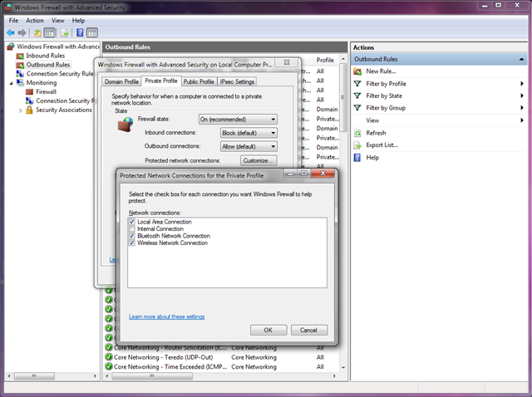The image size is (532, 397).
Task: Select Outbound Rules in the tree
Action: click(47, 65)
